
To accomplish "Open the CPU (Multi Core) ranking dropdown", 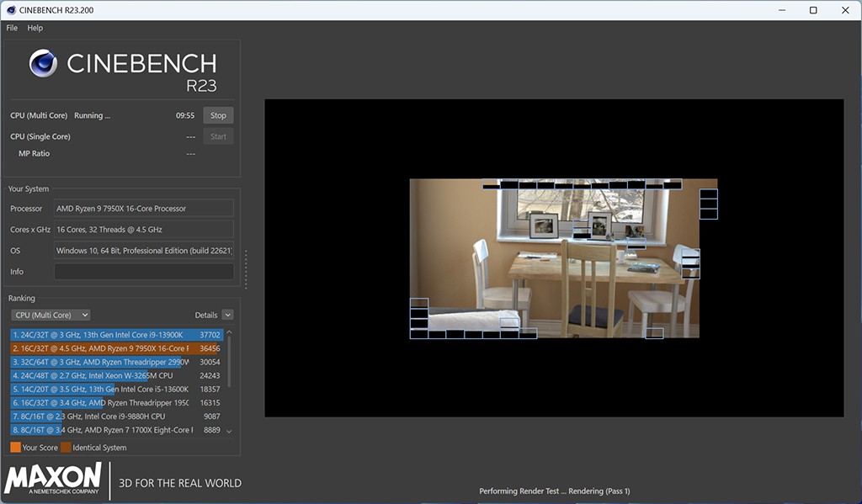I will (51, 315).
